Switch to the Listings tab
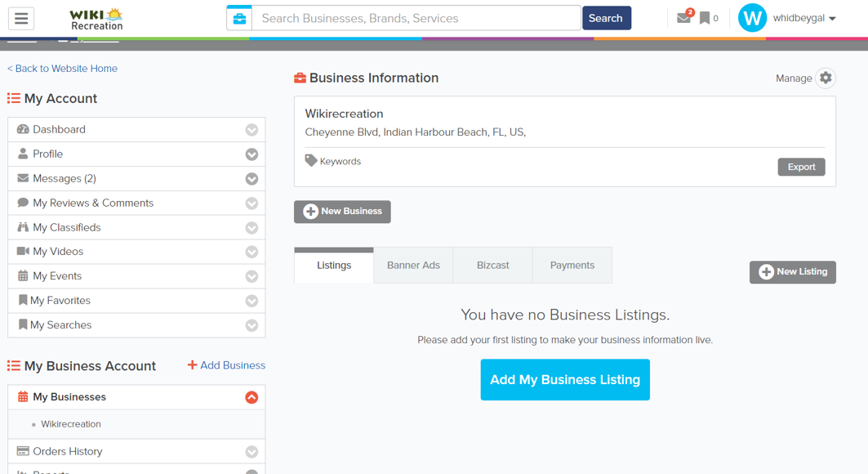This screenshot has width=868, height=474. point(334,266)
